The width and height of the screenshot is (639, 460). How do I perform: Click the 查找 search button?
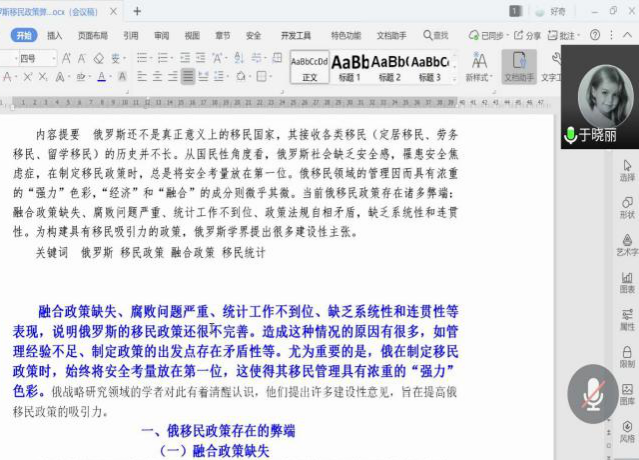click(x=436, y=35)
